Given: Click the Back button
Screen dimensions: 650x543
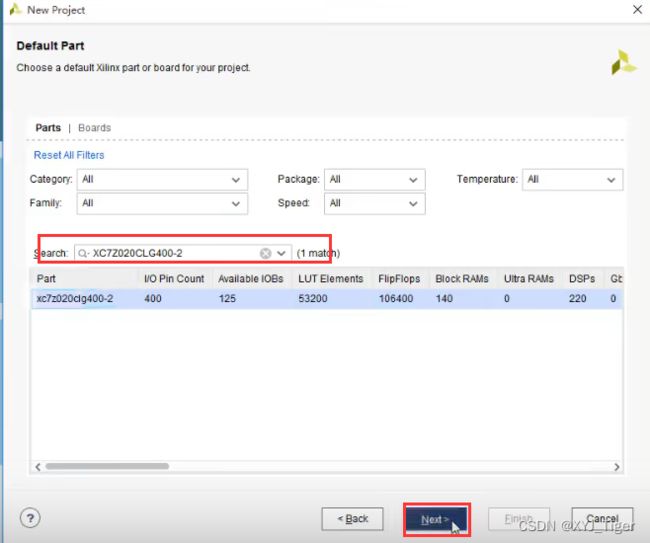Looking at the screenshot, I should pyautogui.click(x=352, y=519).
